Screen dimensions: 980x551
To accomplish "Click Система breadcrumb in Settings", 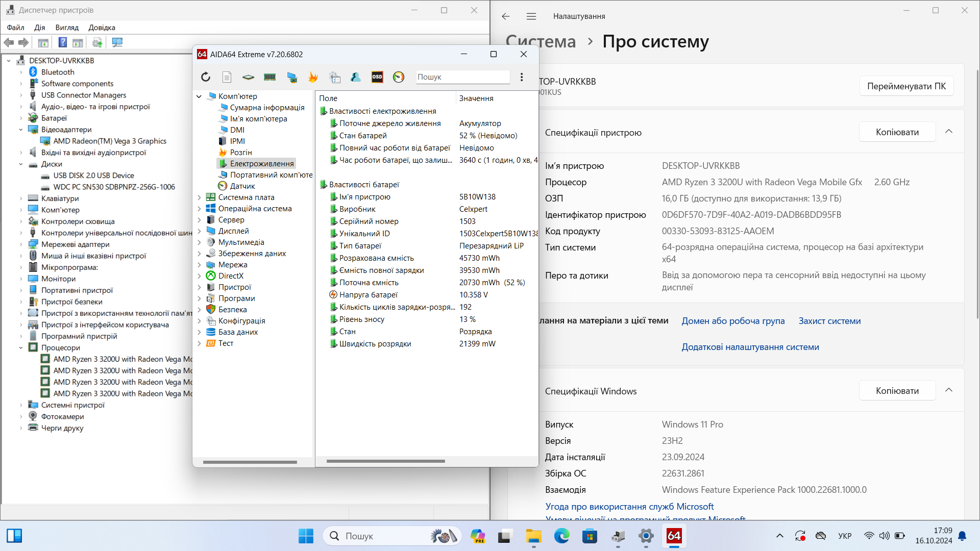I will (541, 41).
